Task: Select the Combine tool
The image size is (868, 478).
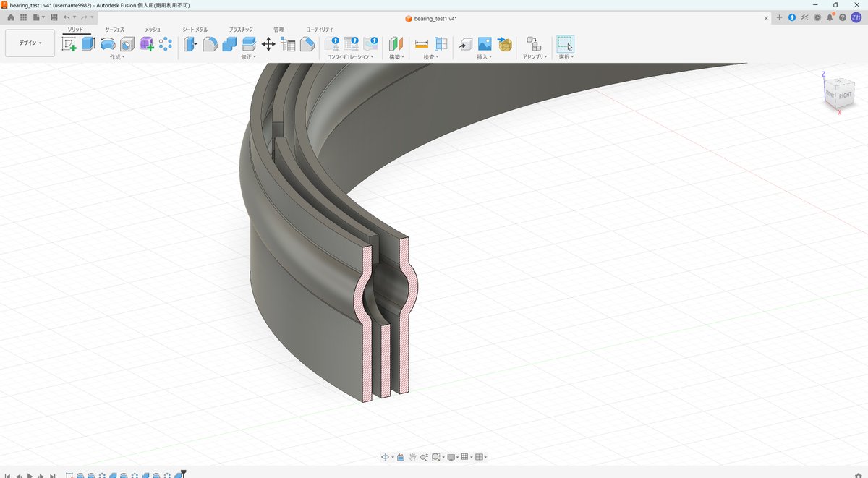Action: click(x=229, y=44)
